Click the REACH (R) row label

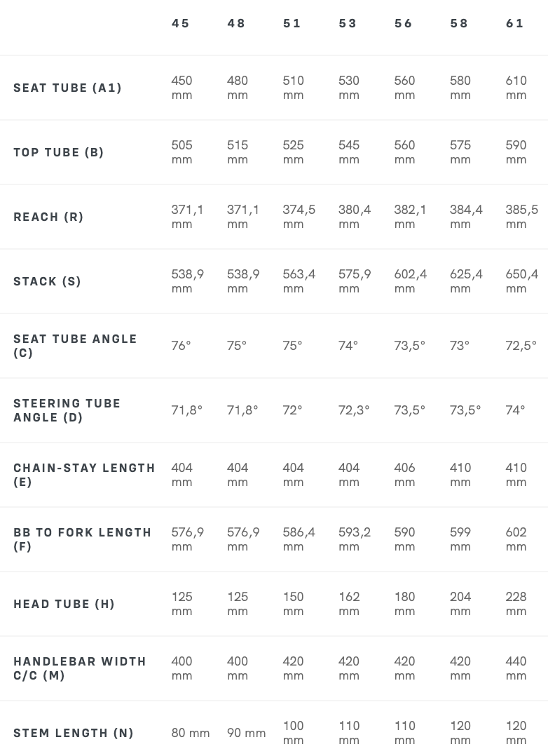tap(48, 217)
